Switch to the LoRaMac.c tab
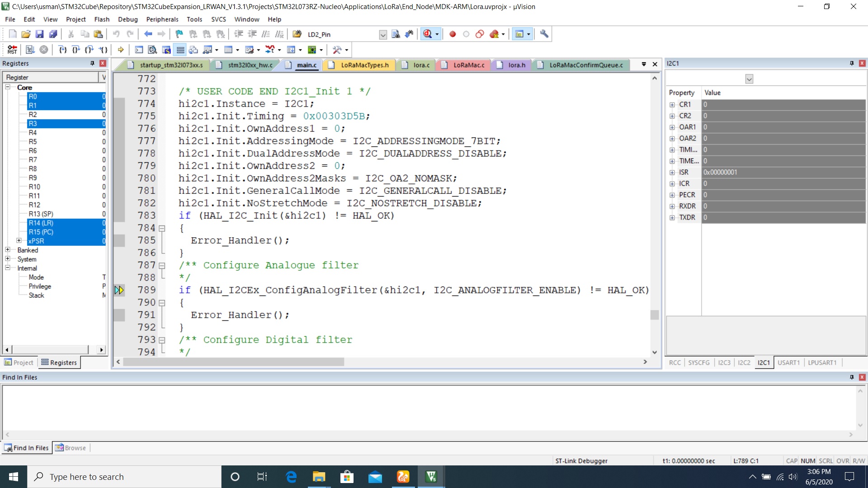The width and height of the screenshot is (868, 488). coord(468,65)
